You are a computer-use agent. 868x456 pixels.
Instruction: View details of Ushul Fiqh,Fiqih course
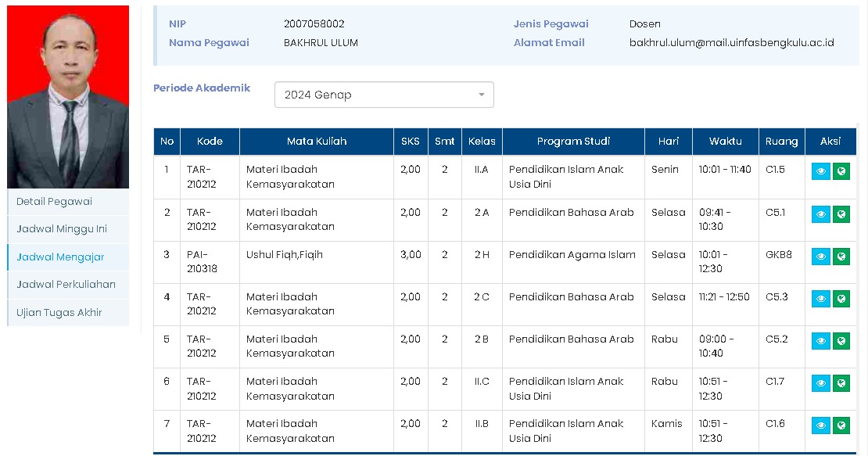click(820, 256)
